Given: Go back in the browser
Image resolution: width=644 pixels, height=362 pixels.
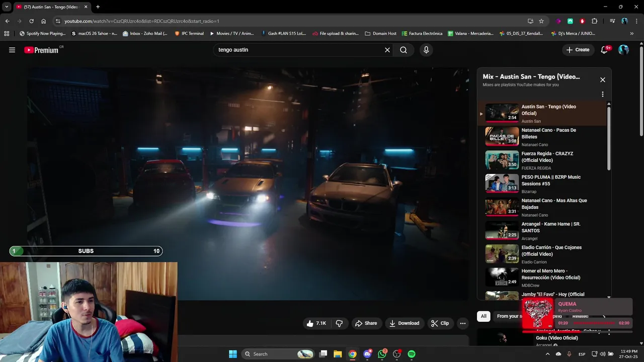Looking at the screenshot, I should click(7, 21).
